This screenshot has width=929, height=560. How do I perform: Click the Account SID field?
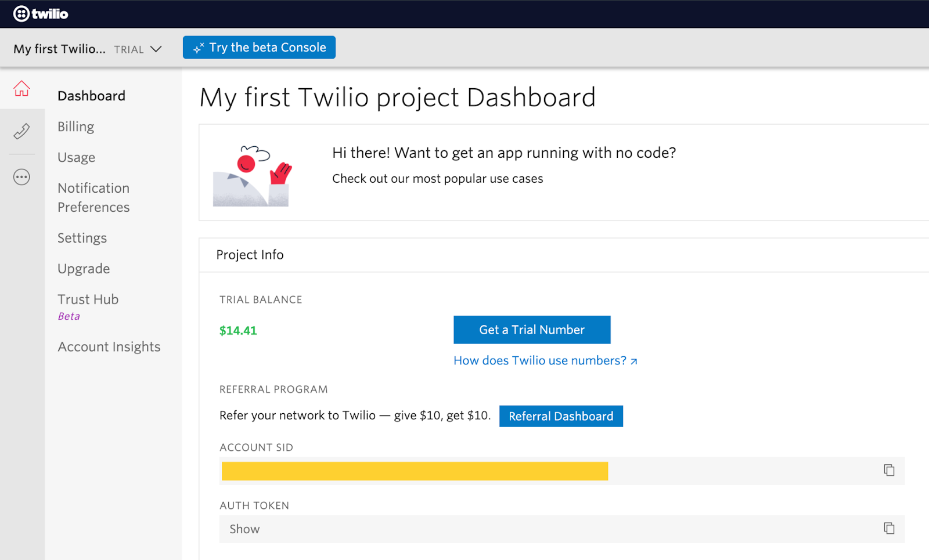[562, 471]
